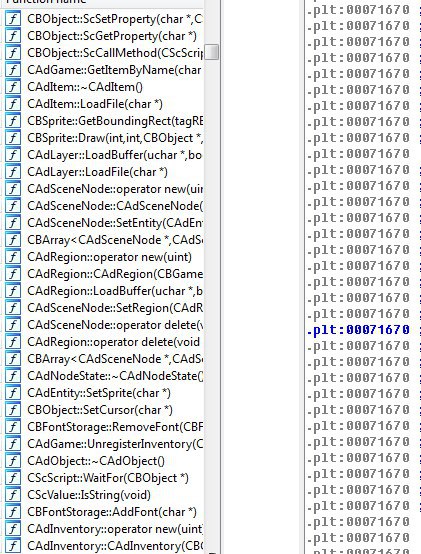
Task: Select CAdEntity::SetSprite(char *) function
Action: click(99, 393)
